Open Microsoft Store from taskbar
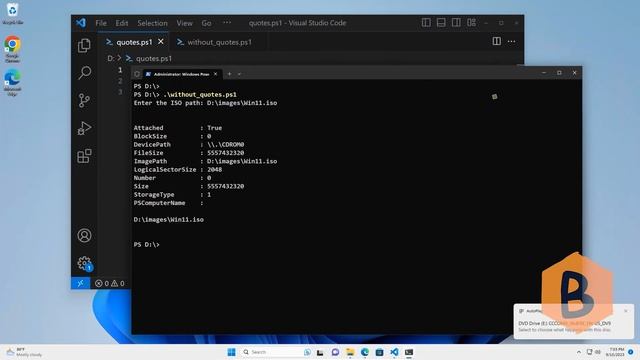Image resolution: width=640 pixels, height=360 pixels. 380,352
